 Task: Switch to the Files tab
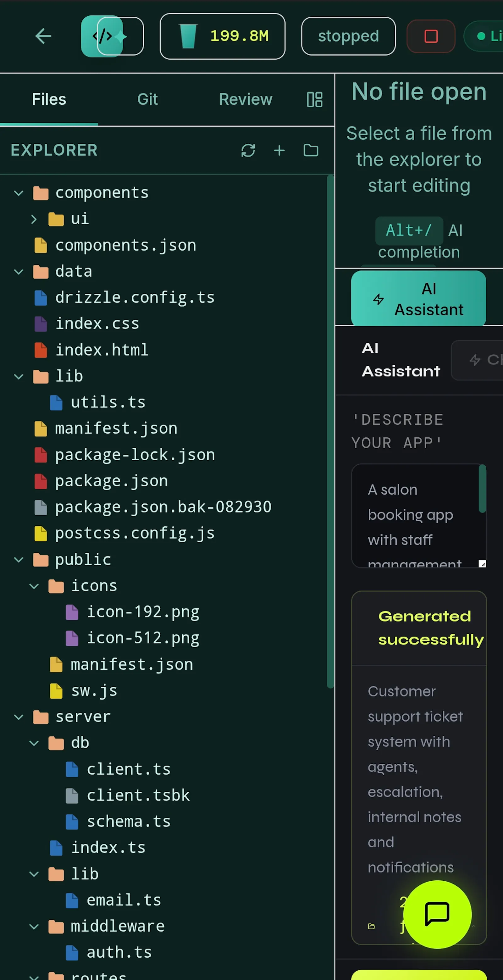(49, 99)
